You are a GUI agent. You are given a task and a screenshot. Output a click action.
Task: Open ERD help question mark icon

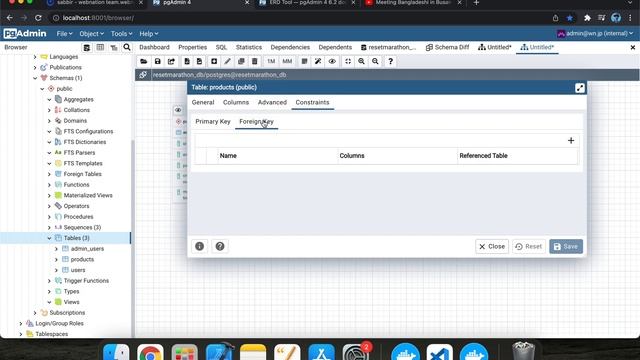[391, 62]
